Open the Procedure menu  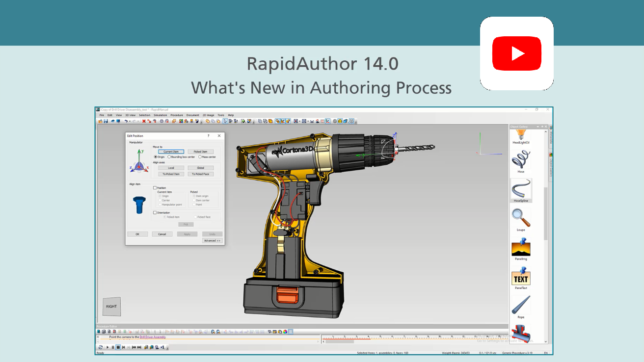click(177, 115)
